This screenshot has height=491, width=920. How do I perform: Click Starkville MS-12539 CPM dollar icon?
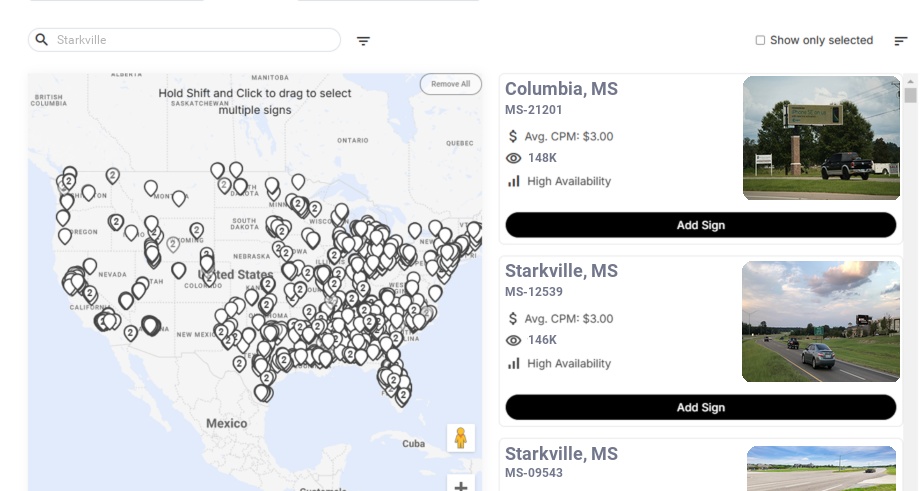pyautogui.click(x=514, y=318)
